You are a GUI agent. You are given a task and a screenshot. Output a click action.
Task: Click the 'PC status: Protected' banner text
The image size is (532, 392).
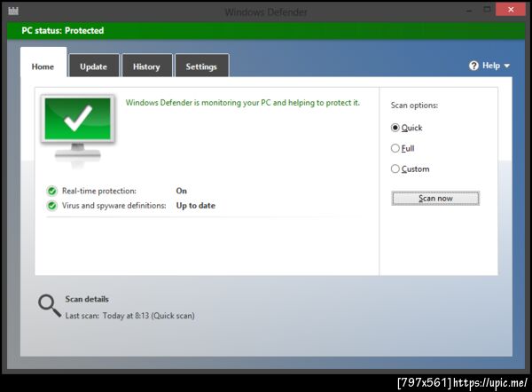[x=63, y=30]
